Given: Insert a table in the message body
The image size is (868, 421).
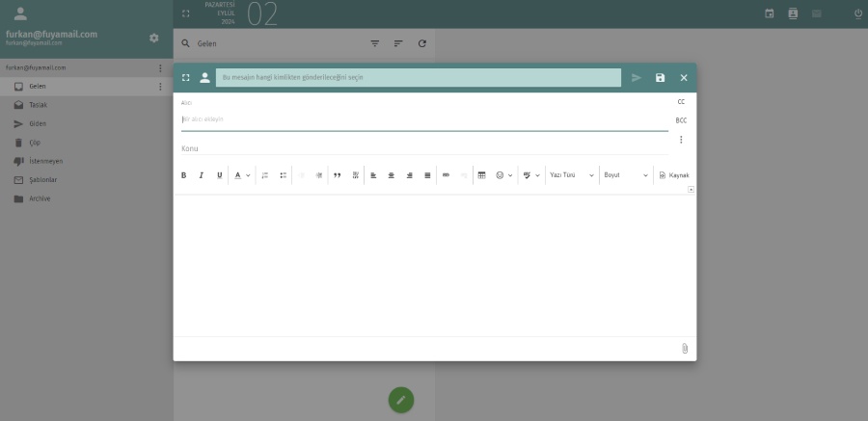Looking at the screenshot, I should (x=482, y=175).
